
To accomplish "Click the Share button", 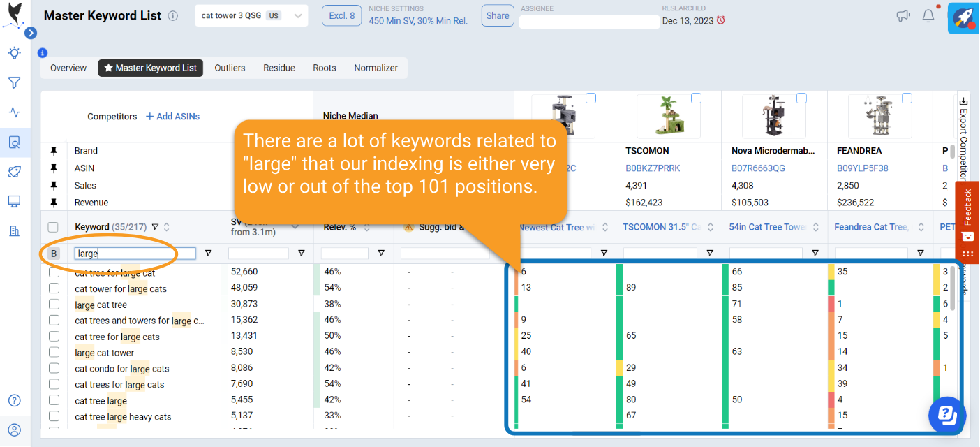I will point(497,16).
